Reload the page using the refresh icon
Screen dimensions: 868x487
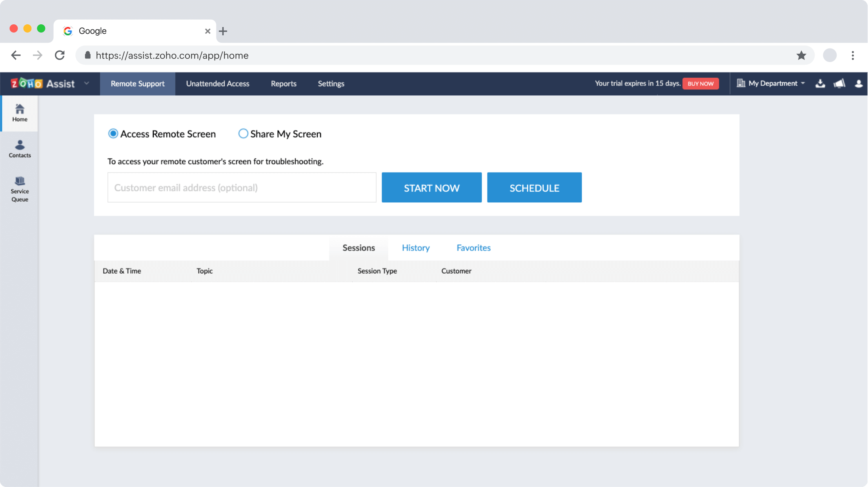[60, 55]
